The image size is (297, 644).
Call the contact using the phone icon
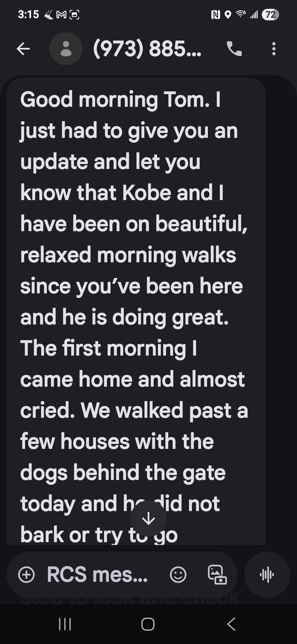(234, 49)
